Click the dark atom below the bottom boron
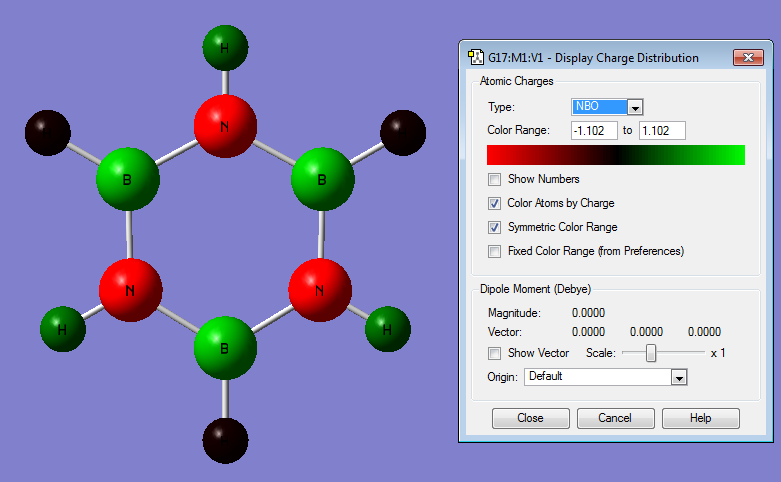The image size is (781, 482). tap(225, 440)
